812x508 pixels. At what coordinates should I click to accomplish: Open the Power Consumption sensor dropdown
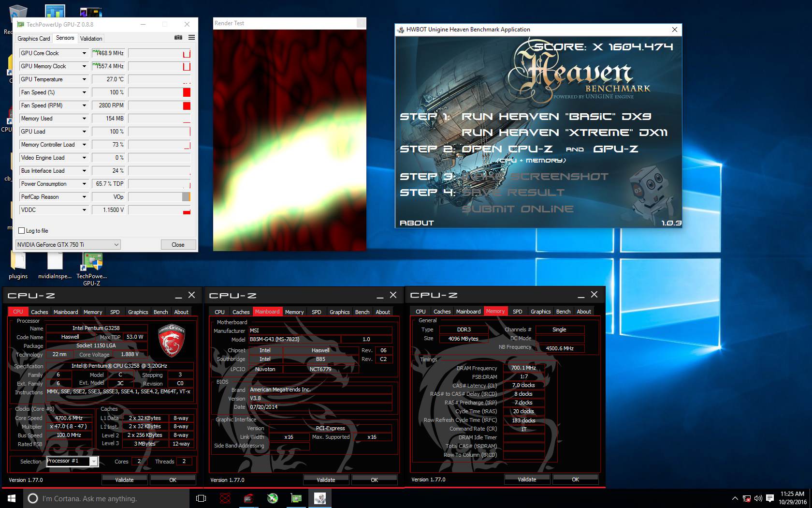(84, 184)
